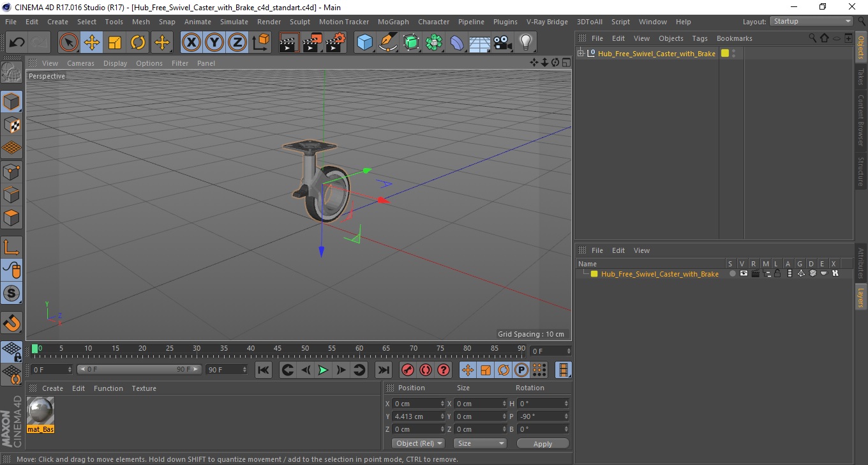Click the green timeline playhead marker
868x465 pixels.
(x=34, y=349)
